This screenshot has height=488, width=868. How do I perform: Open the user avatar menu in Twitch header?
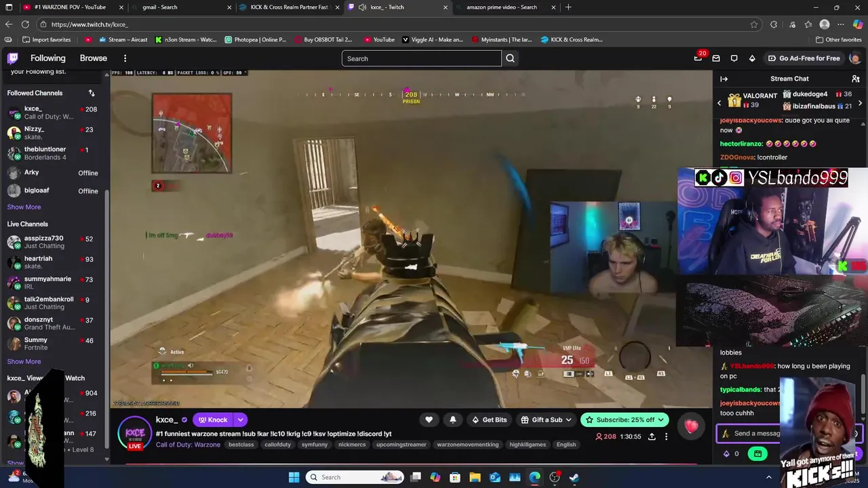coord(854,58)
